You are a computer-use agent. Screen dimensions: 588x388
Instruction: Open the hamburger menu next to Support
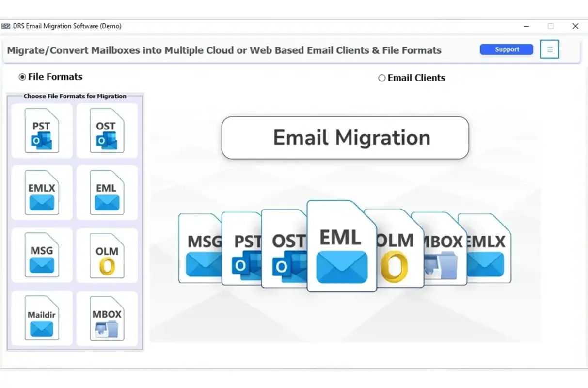[x=549, y=49]
